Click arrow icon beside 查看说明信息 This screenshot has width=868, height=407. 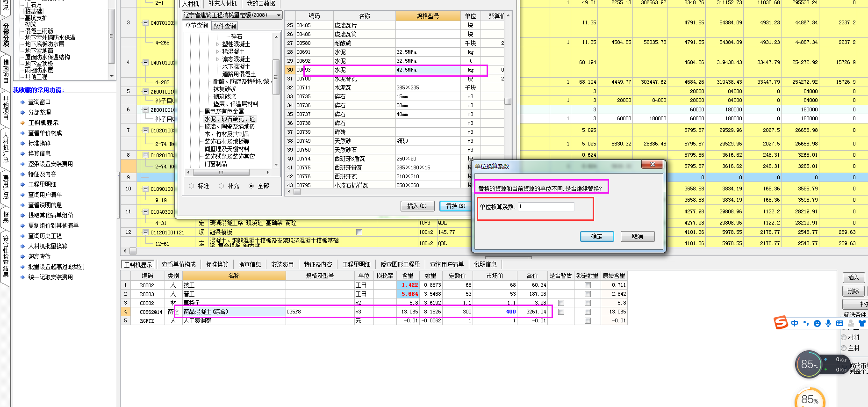coord(23,205)
